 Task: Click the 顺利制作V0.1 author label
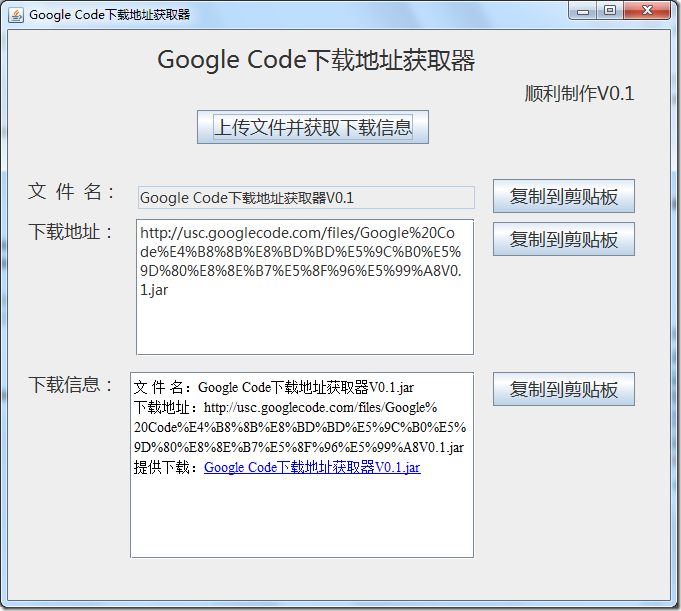coord(579,93)
